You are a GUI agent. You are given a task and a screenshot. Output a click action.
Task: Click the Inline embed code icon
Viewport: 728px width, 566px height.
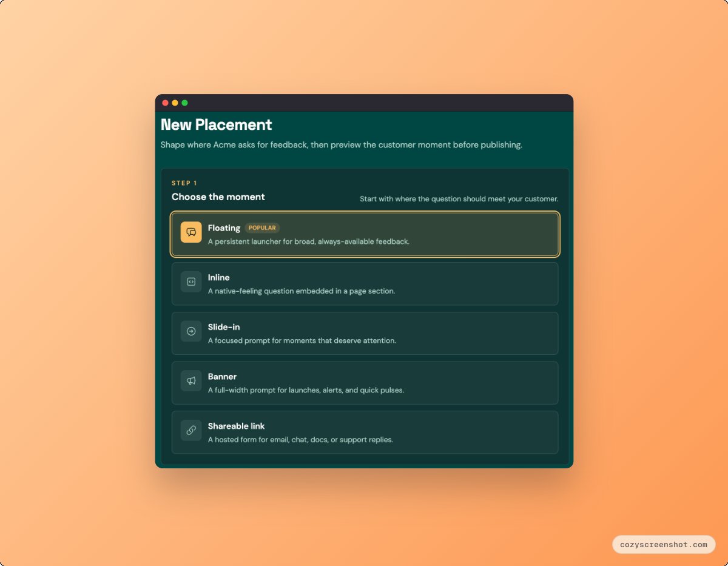click(x=191, y=281)
